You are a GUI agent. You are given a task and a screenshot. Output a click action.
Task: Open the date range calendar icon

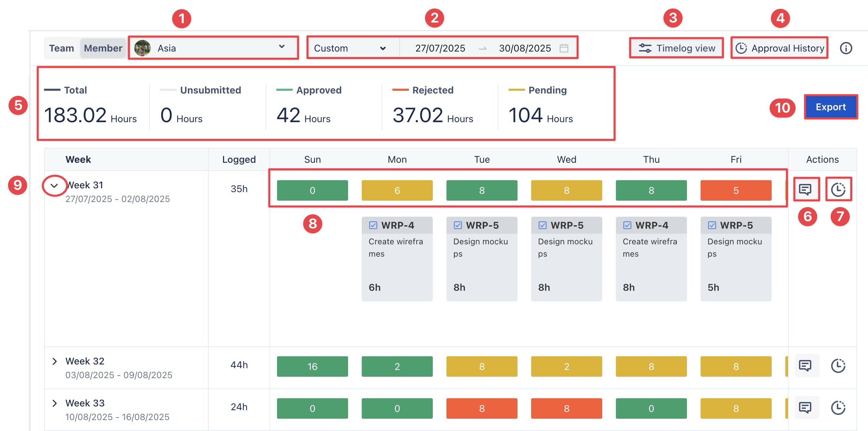point(564,48)
